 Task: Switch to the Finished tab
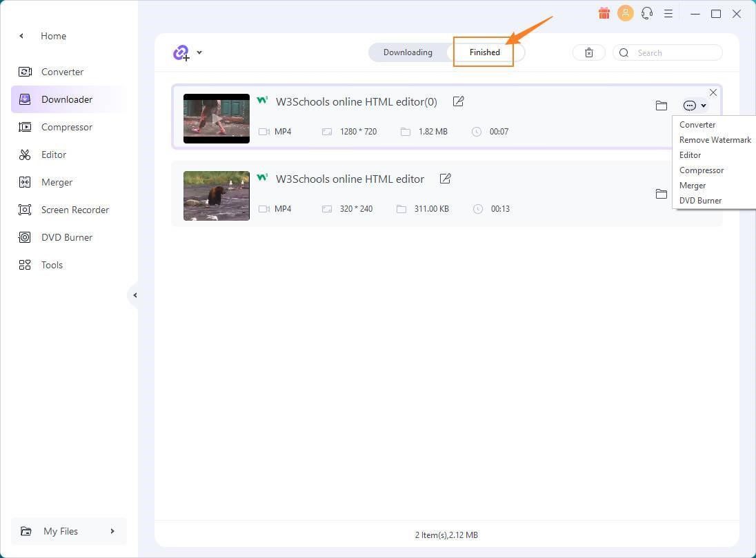point(484,52)
